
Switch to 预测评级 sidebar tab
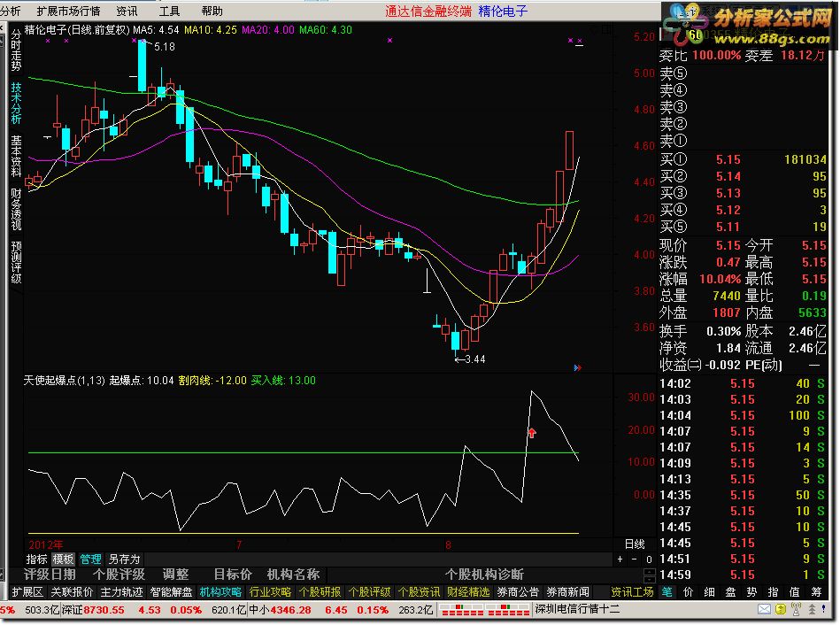(16, 262)
